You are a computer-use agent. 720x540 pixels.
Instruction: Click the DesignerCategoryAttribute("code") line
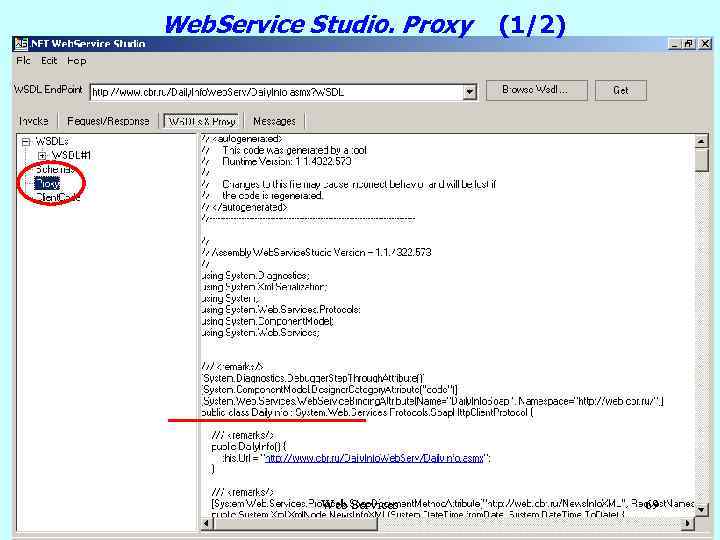click(x=329, y=389)
